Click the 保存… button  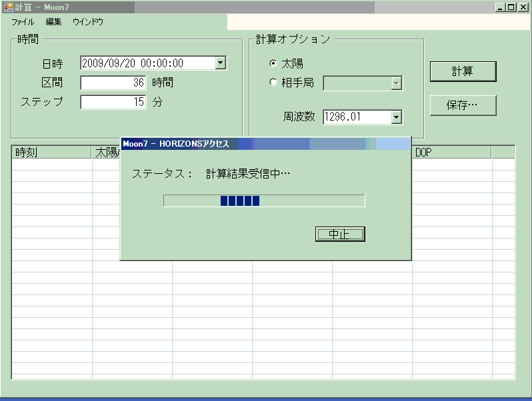pos(463,105)
